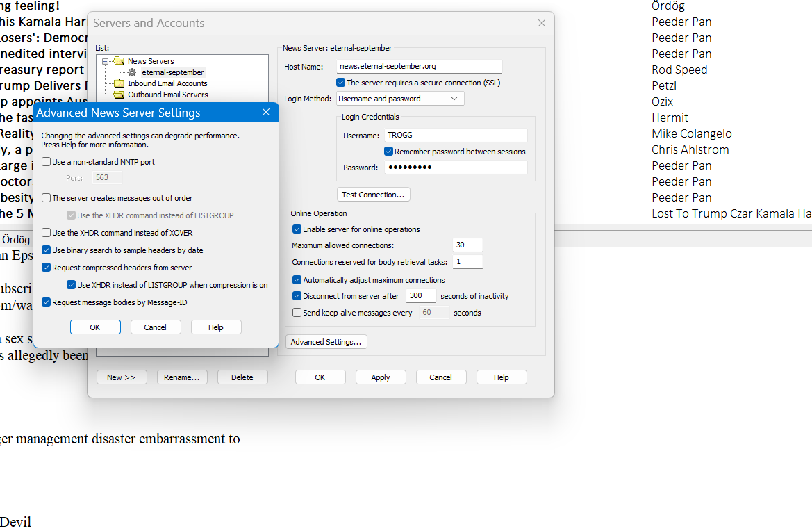This screenshot has width=812, height=531.
Task: Uncheck Use binary search to sample headers
Action: tap(46, 250)
